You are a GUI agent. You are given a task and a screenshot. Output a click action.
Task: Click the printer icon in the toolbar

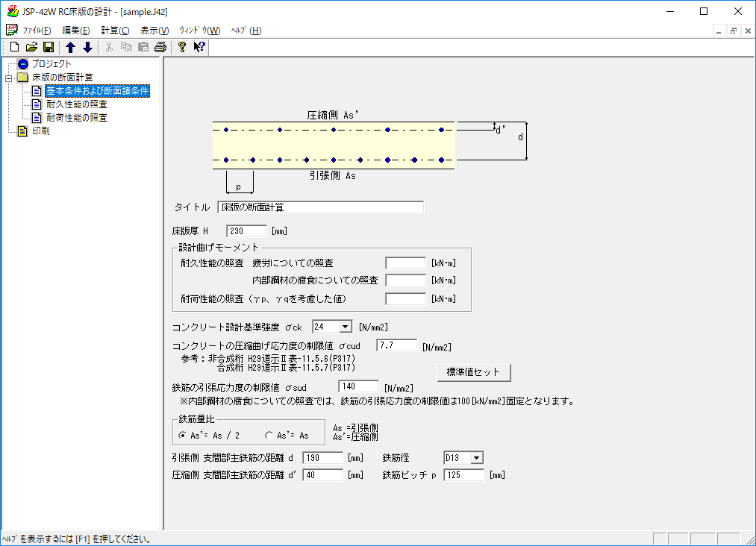click(160, 47)
